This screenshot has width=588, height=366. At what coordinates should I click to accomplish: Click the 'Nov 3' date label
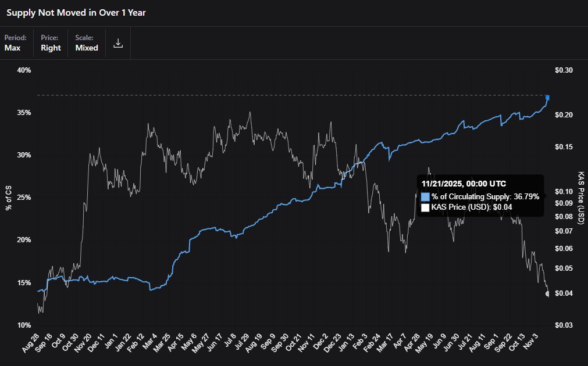[x=530, y=340]
